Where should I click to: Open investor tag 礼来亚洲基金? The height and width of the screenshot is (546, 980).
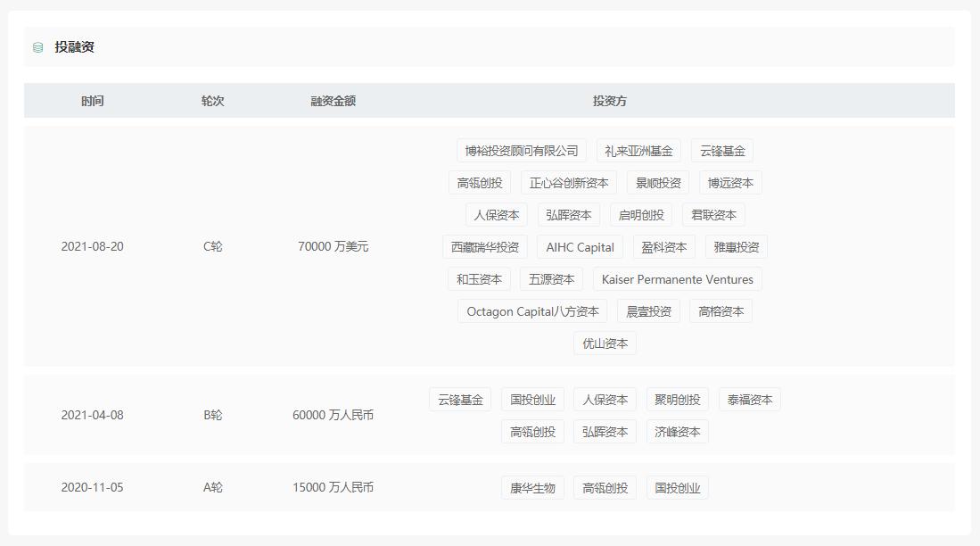pyautogui.click(x=638, y=151)
